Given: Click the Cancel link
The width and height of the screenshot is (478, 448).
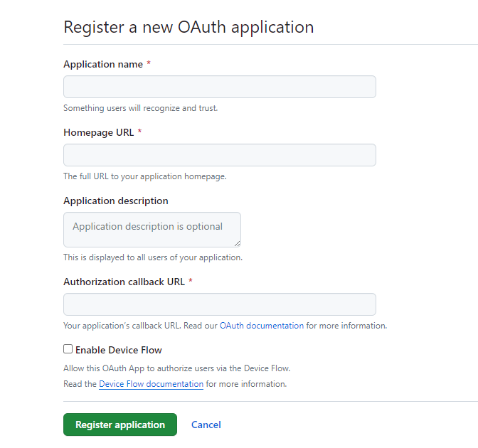Looking at the screenshot, I should pos(206,425).
